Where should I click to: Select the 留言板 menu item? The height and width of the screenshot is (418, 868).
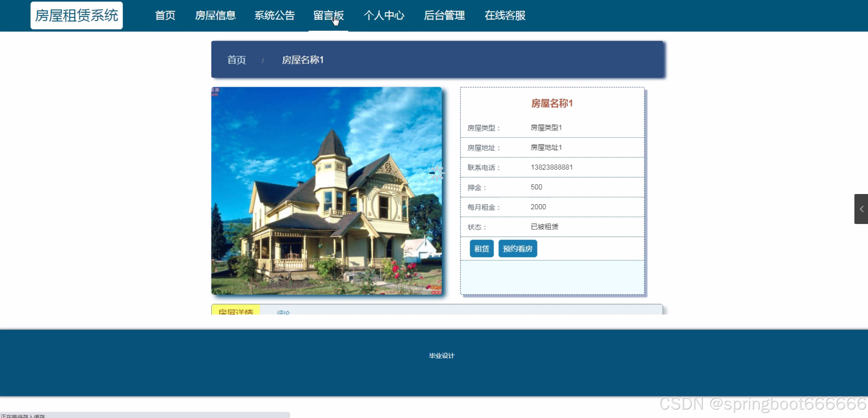pyautogui.click(x=328, y=15)
